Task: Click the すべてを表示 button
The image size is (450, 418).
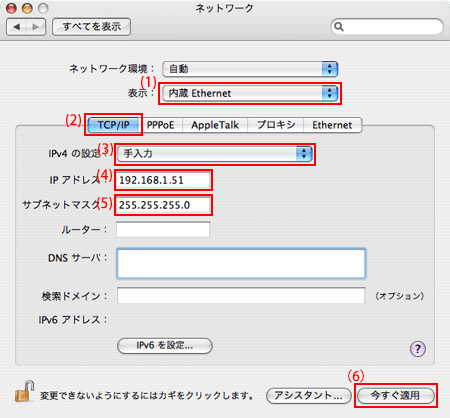Action: coord(91,27)
